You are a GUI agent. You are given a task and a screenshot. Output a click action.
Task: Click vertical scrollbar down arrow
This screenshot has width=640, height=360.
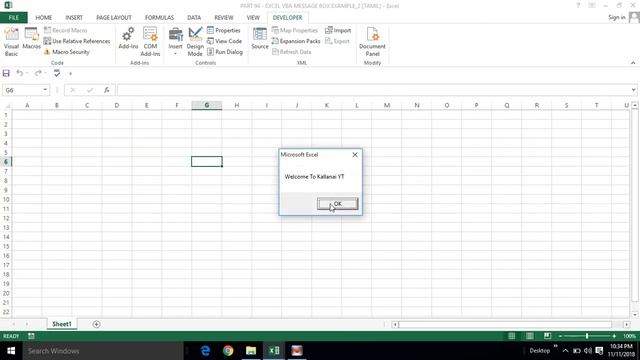[635, 315]
